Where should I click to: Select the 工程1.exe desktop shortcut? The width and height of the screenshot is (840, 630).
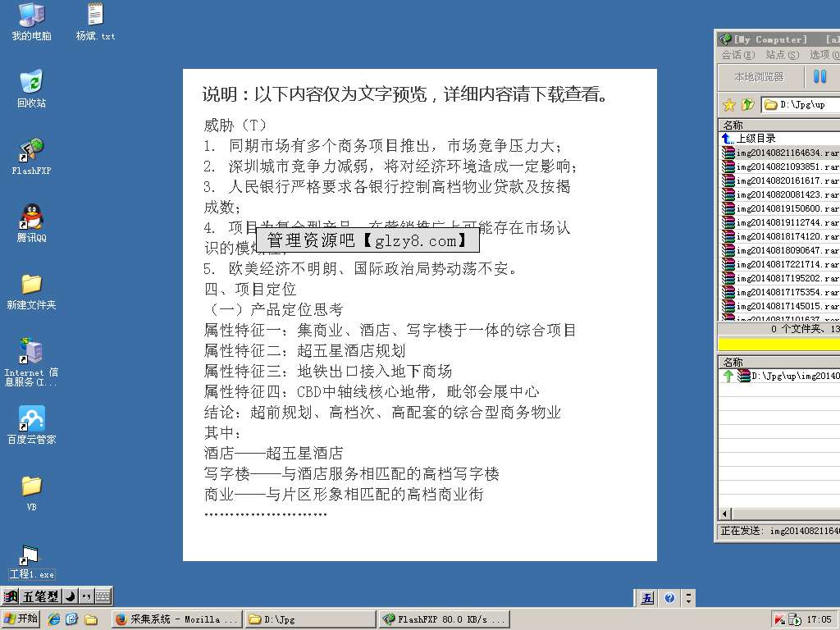[x=32, y=561]
